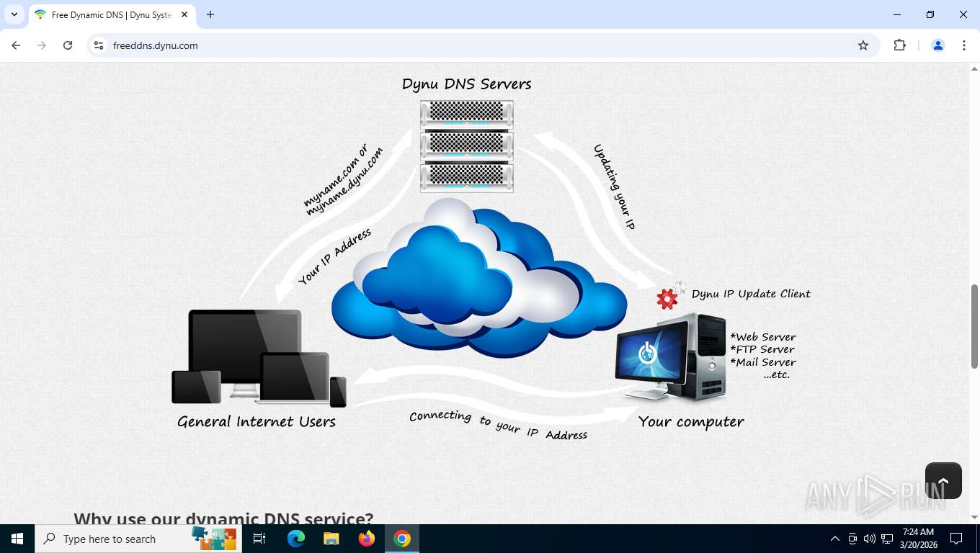Open the Windows Start menu
Screen dimensions: 980x553
point(17,539)
